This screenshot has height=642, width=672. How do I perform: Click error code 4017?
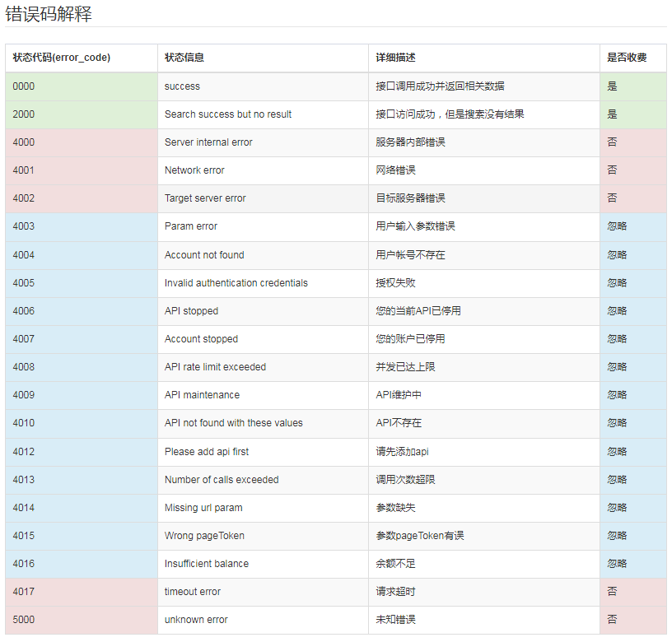coord(24,592)
